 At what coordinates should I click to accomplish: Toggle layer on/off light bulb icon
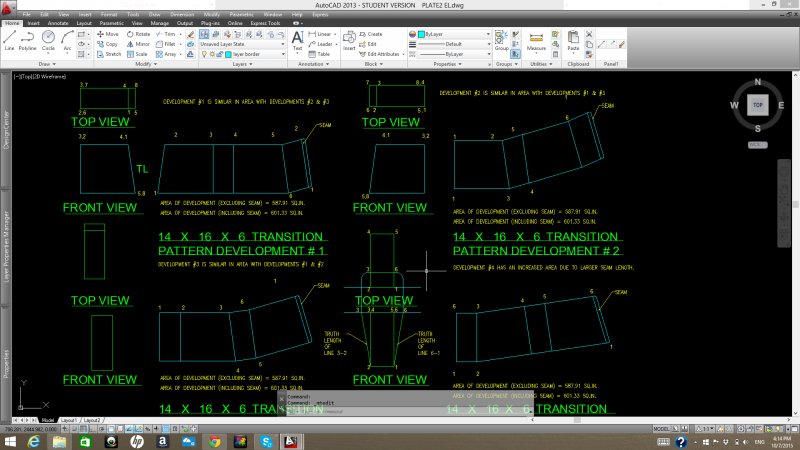[x=204, y=54]
